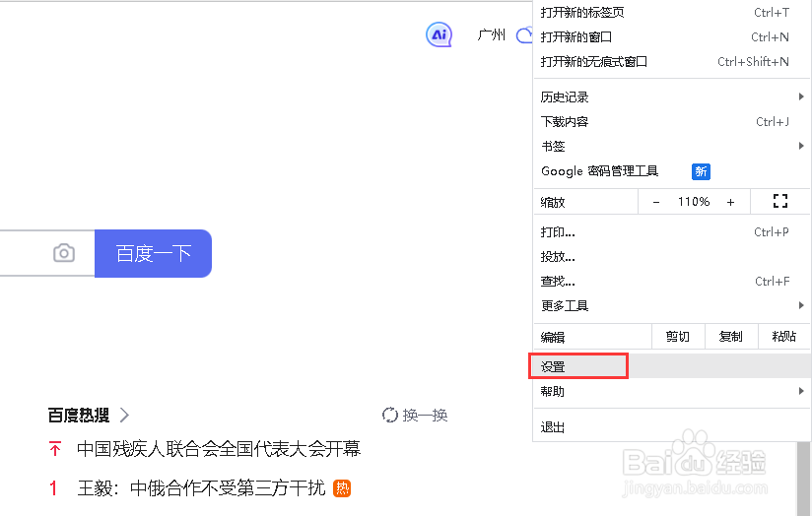Screen dimensions: 812x516
Task: Open Google 密码管理工具
Action: 672,171
